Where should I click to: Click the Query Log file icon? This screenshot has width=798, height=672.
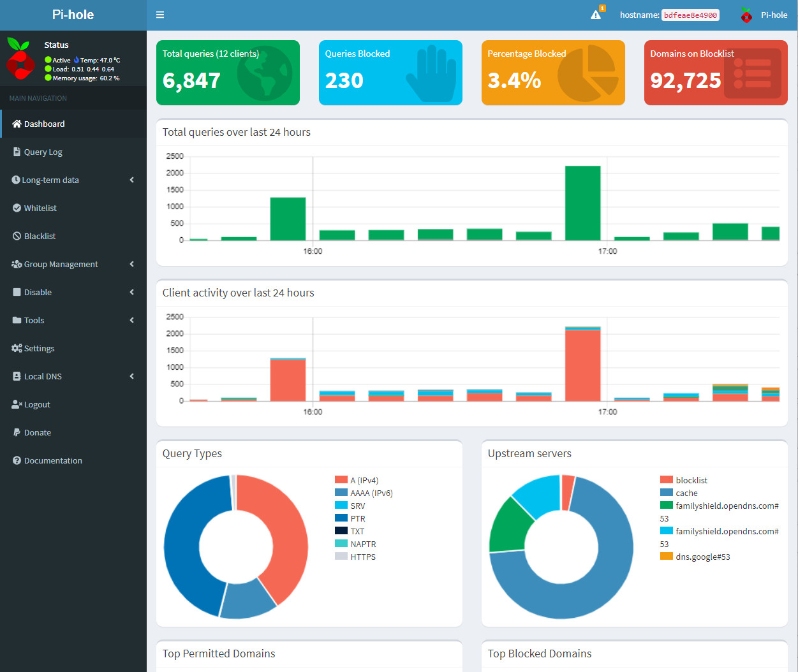[17, 152]
